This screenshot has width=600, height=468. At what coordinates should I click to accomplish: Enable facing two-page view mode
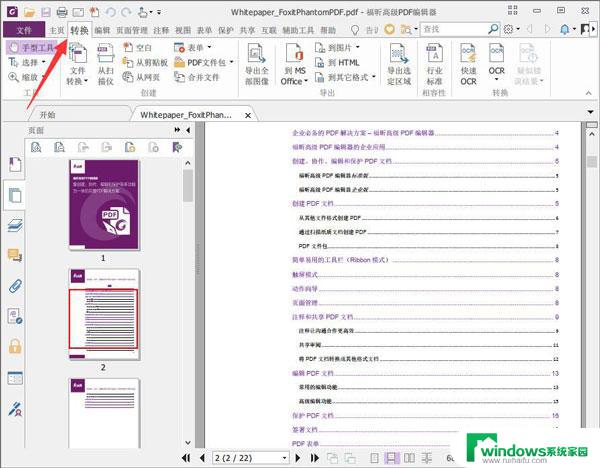coord(409,458)
